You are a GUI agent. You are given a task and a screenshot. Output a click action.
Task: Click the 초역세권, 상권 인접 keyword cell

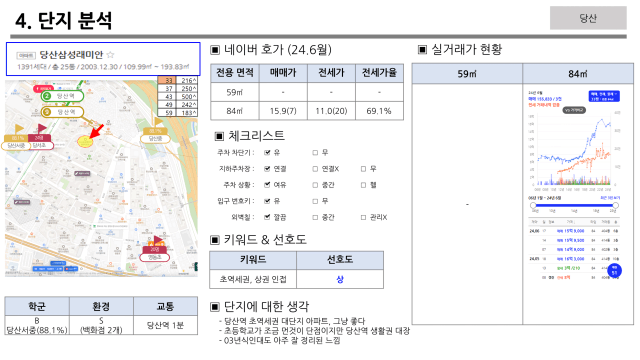pyautogui.click(x=253, y=279)
